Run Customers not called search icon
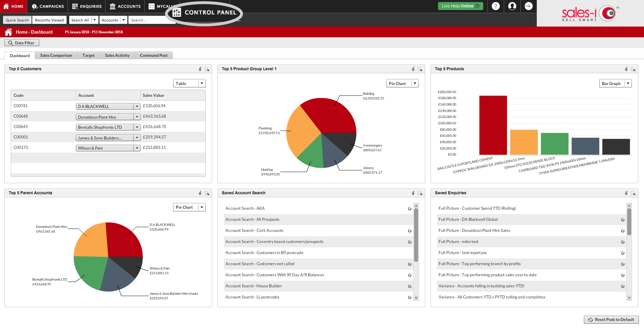Image resolution: width=644 pixels, height=328 pixels. click(410, 264)
